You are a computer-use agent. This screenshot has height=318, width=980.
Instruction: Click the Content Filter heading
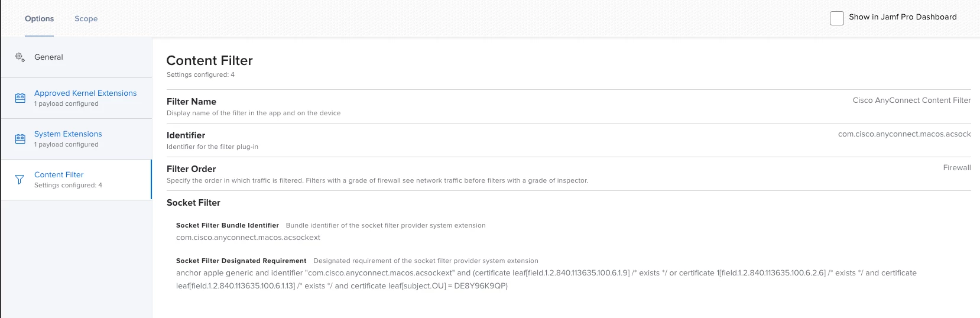(210, 60)
